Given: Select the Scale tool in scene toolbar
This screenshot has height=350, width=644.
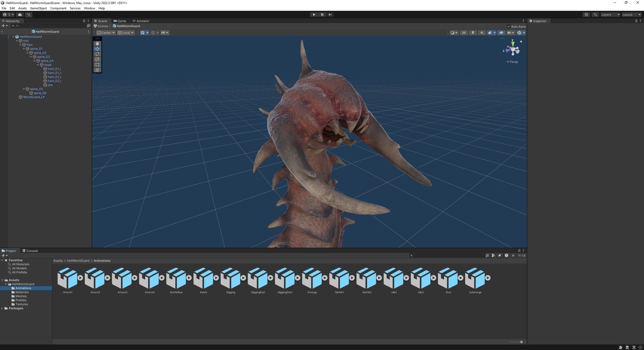Looking at the screenshot, I should point(97,59).
